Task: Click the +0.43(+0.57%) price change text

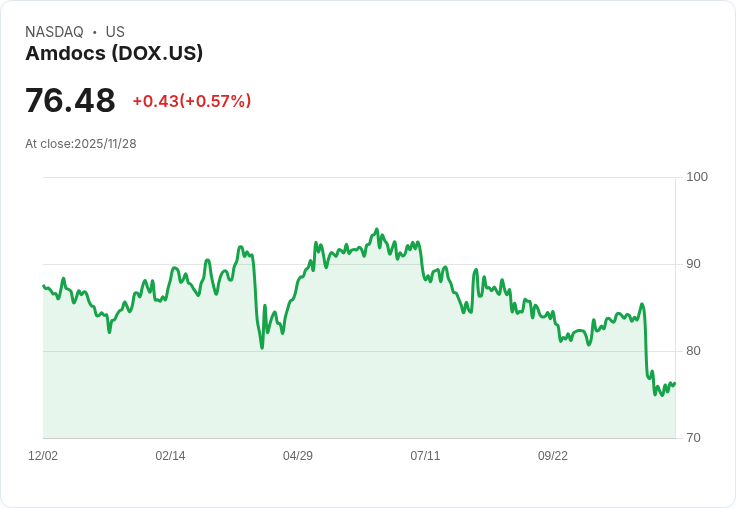Action: pyautogui.click(x=192, y=101)
